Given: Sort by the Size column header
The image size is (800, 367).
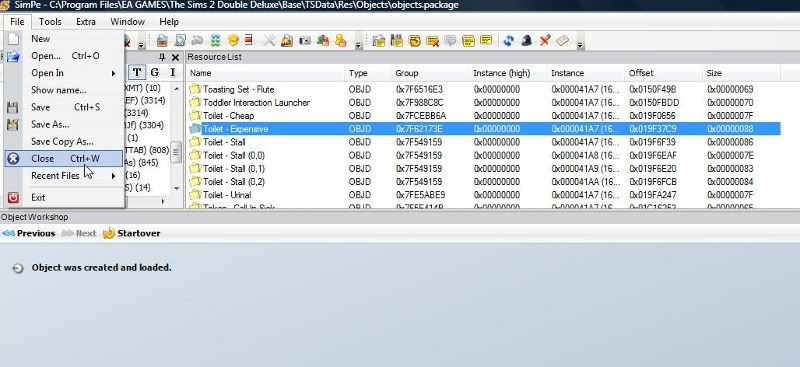Looking at the screenshot, I should tap(741, 73).
